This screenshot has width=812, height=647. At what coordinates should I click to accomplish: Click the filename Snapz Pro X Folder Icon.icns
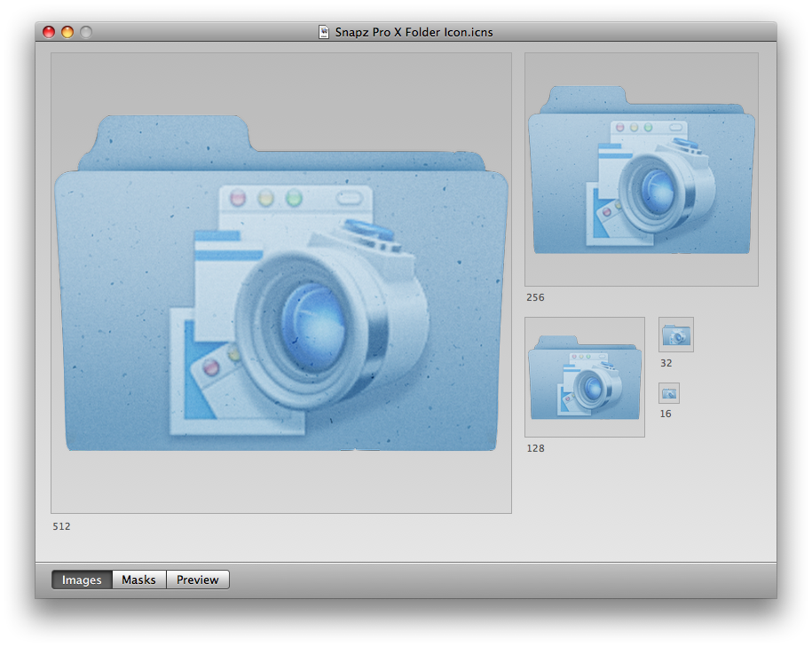(x=414, y=32)
